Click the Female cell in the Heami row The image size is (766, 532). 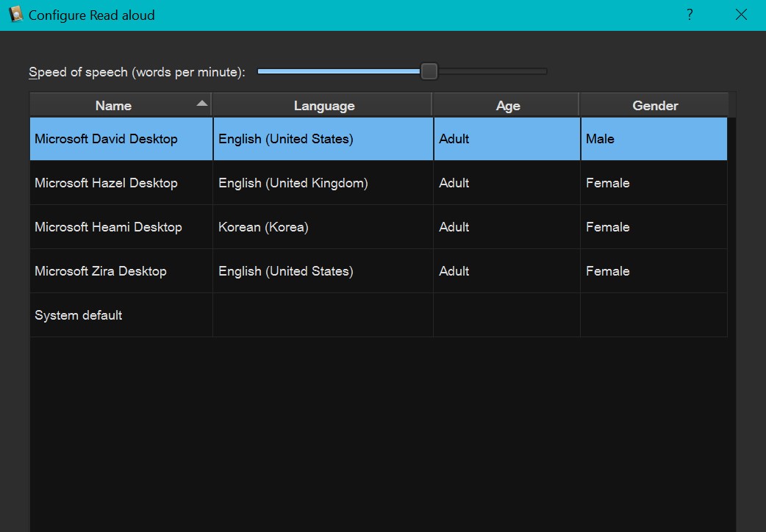click(x=654, y=226)
